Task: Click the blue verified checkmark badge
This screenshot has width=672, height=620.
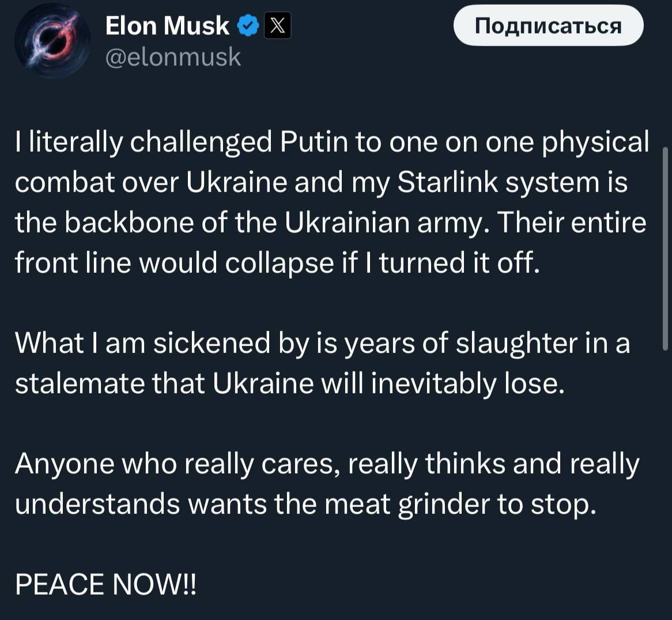Action: click(x=248, y=26)
